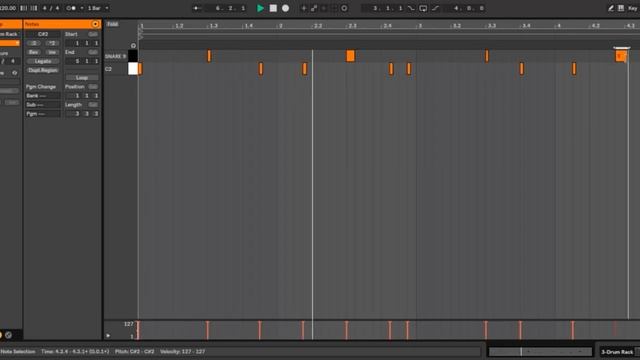Click the Set button beside Length

pyautogui.click(x=93, y=105)
